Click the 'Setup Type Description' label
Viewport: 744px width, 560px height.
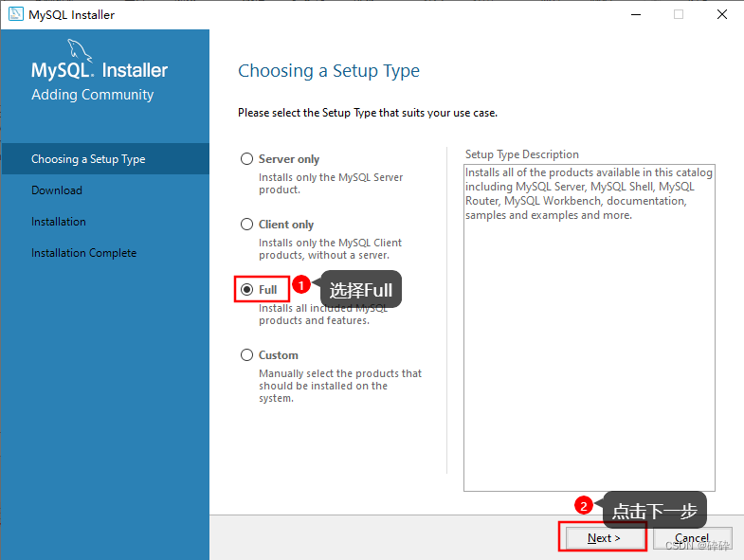[x=522, y=154]
